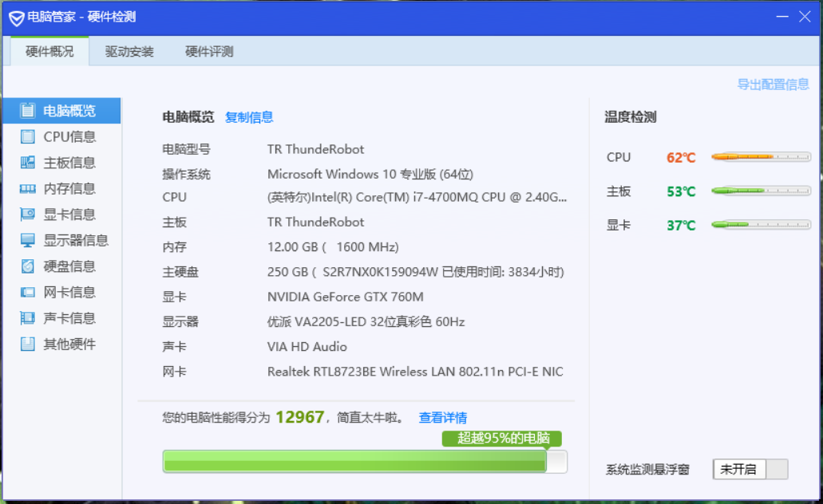
Task: Click the 声卡信息 sound card icon
Action: pyautogui.click(x=27, y=318)
